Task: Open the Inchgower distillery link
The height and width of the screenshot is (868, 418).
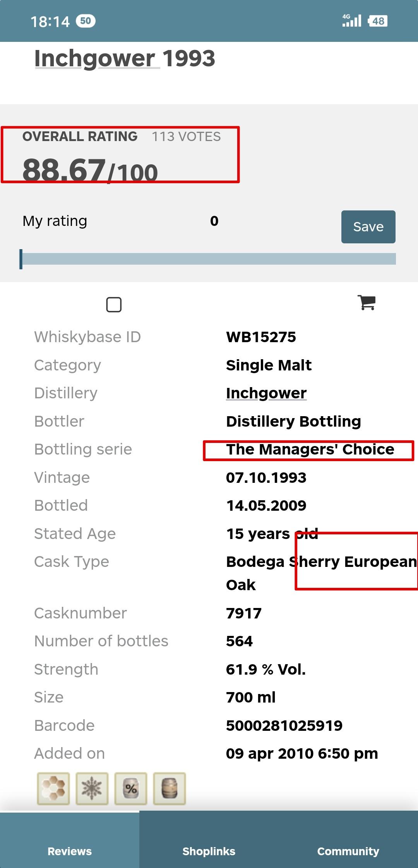Action: point(266,393)
